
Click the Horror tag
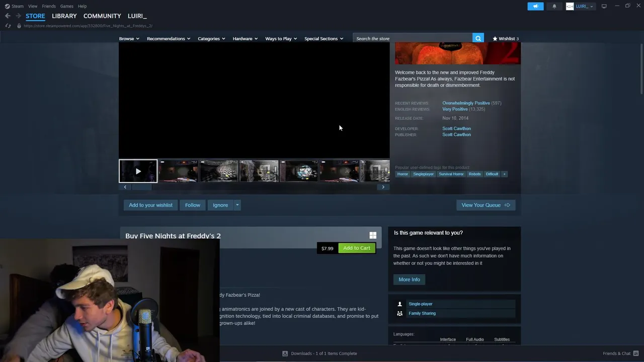pyautogui.click(x=403, y=174)
